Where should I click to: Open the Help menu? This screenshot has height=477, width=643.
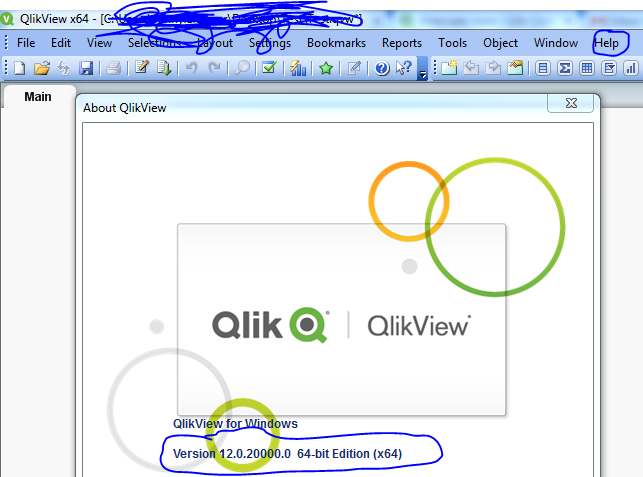(607, 43)
